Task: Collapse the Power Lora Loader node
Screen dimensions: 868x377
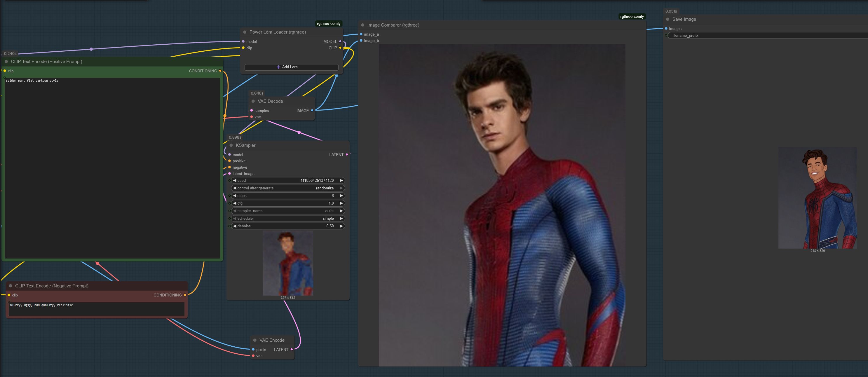Action: pyautogui.click(x=245, y=32)
